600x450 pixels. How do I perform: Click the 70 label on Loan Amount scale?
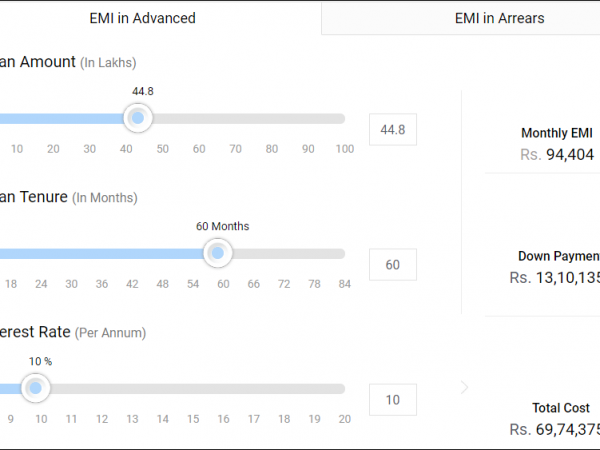click(x=235, y=149)
